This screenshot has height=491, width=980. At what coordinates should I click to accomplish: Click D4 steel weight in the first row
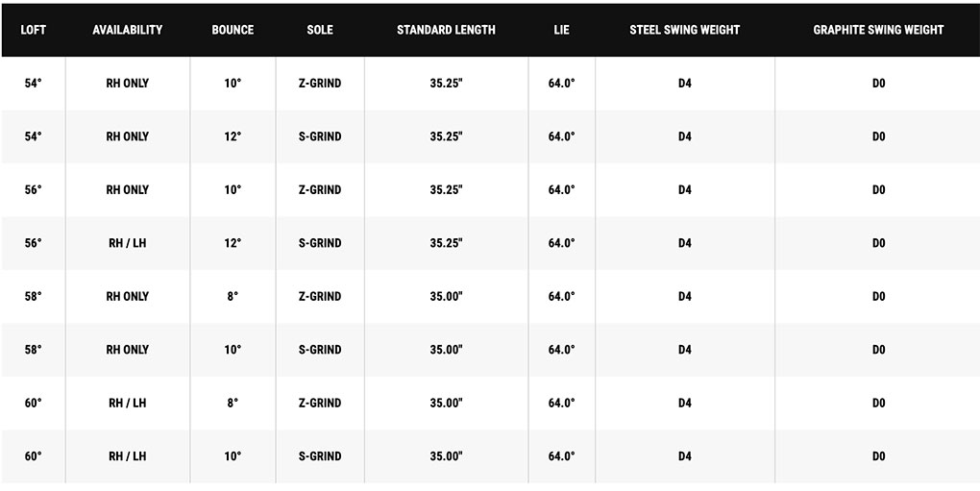point(684,84)
